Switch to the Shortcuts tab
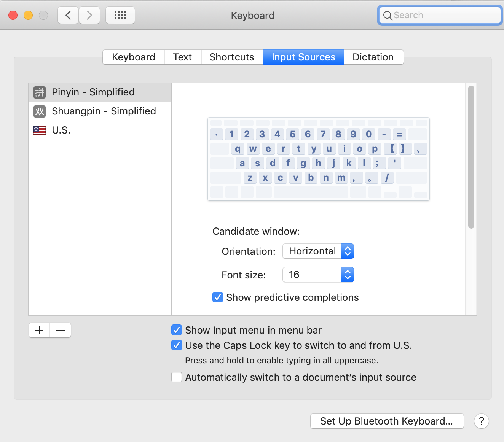 pyautogui.click(x=232, y=57)
